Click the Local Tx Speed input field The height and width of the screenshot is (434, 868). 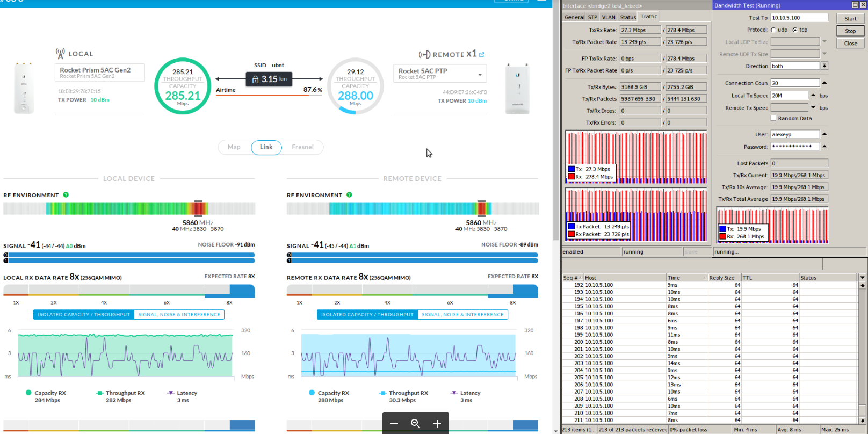(789, 96)
